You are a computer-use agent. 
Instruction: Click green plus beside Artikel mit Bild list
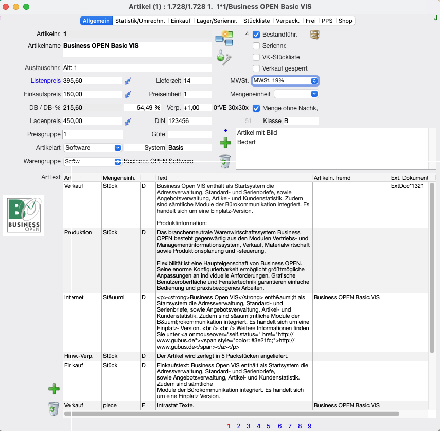coord(225,143)
